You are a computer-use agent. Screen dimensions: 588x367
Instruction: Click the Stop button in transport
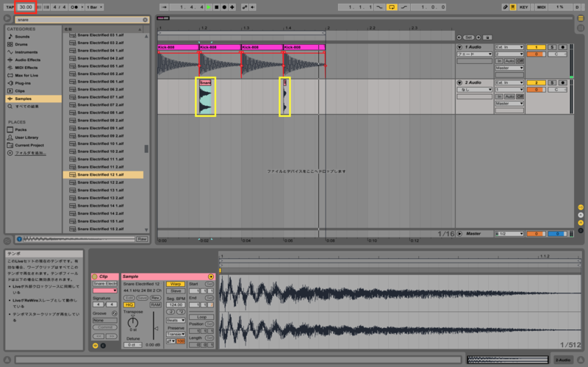217,7
